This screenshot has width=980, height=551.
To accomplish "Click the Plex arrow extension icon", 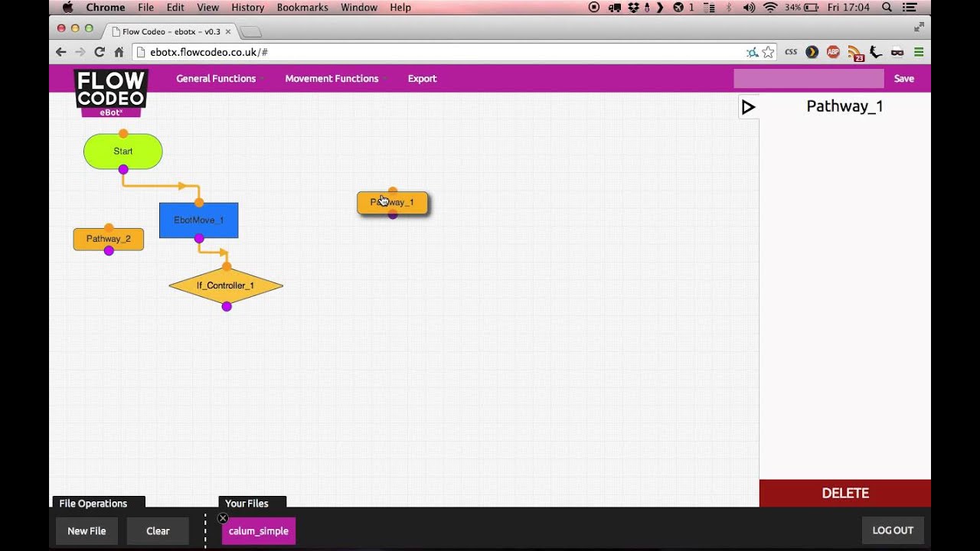I will pos(812,52).
